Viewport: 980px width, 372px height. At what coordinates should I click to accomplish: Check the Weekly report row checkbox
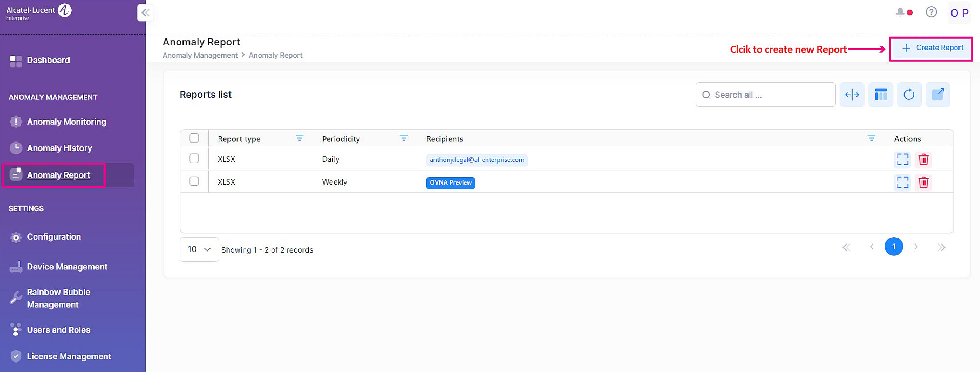[194, 181]
